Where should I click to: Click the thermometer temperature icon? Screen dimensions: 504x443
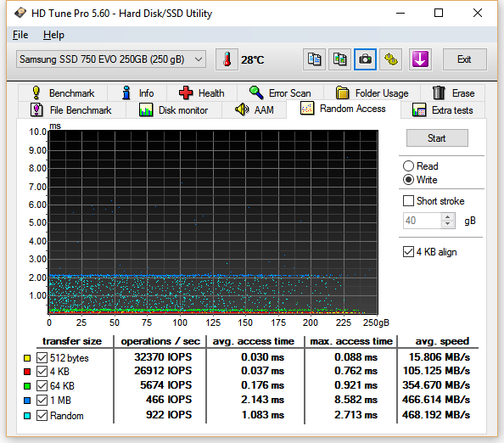pos(227,59)
